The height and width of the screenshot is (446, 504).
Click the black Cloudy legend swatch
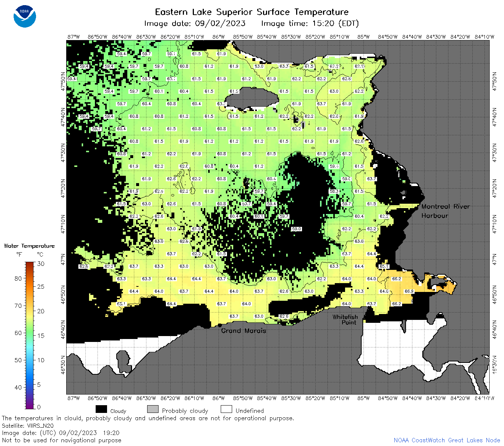coord(101,409)
